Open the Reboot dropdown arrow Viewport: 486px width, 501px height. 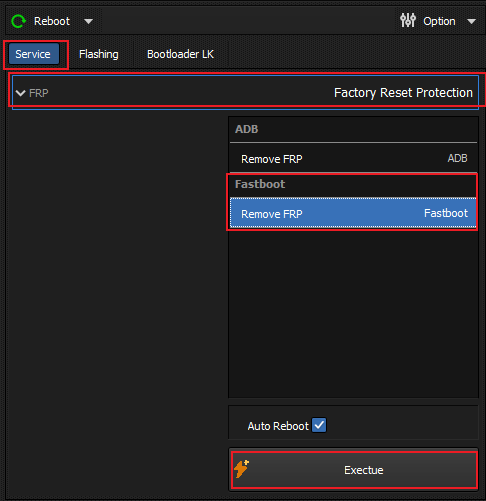tap(88, 22)
